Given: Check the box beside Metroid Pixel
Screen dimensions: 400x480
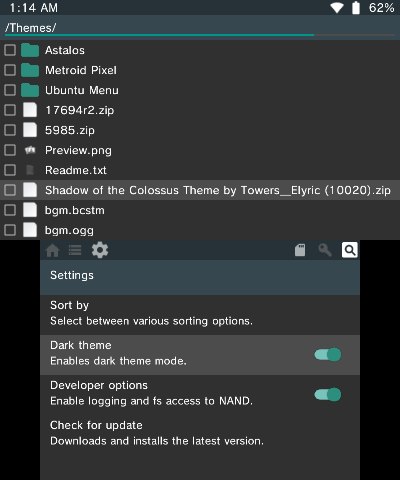Looking at the screenshot, I should click(10, 70).
